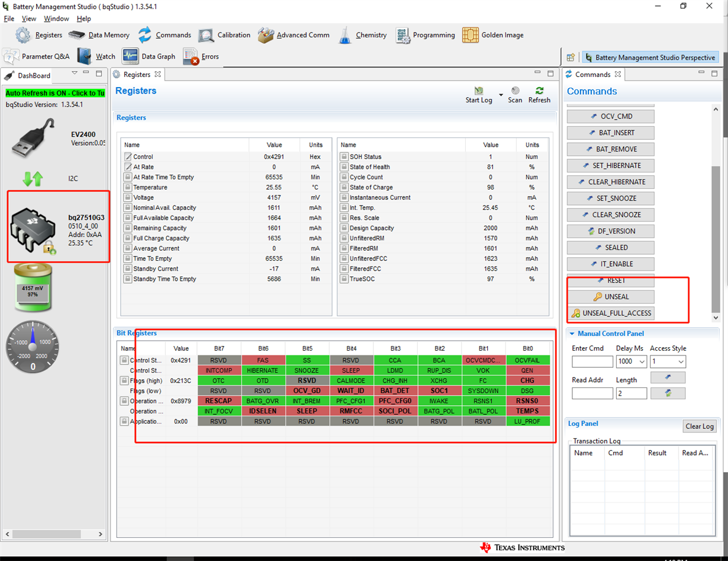Click the SEALED command button

pos(611,248)
